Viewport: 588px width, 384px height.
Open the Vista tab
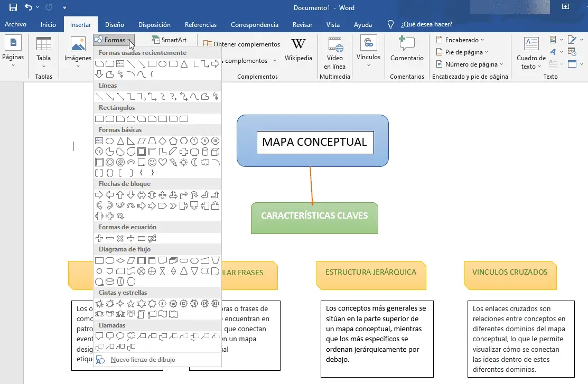pos(333,24)
